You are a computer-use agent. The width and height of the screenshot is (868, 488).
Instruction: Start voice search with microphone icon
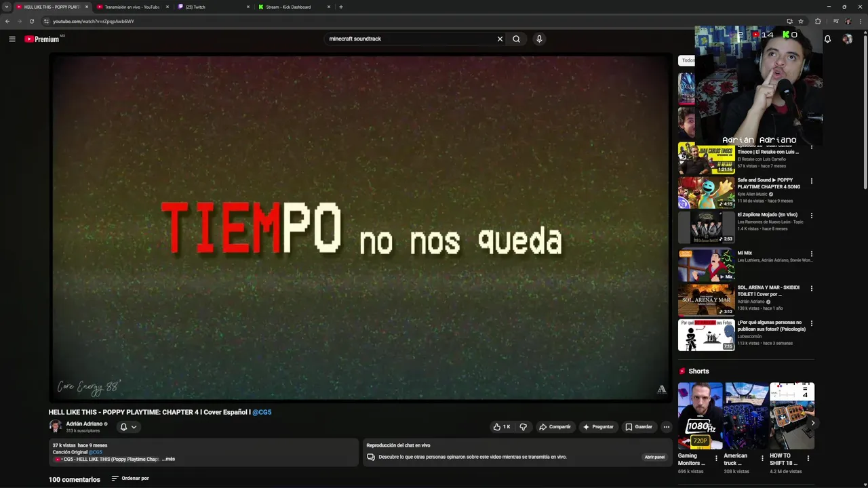point(539,39)
